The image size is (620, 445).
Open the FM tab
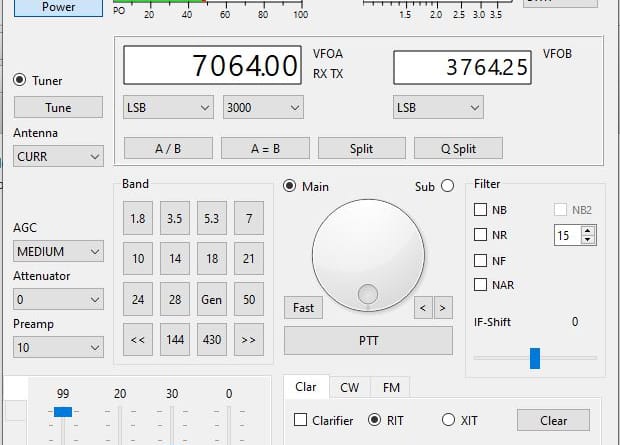click(390, 388)
